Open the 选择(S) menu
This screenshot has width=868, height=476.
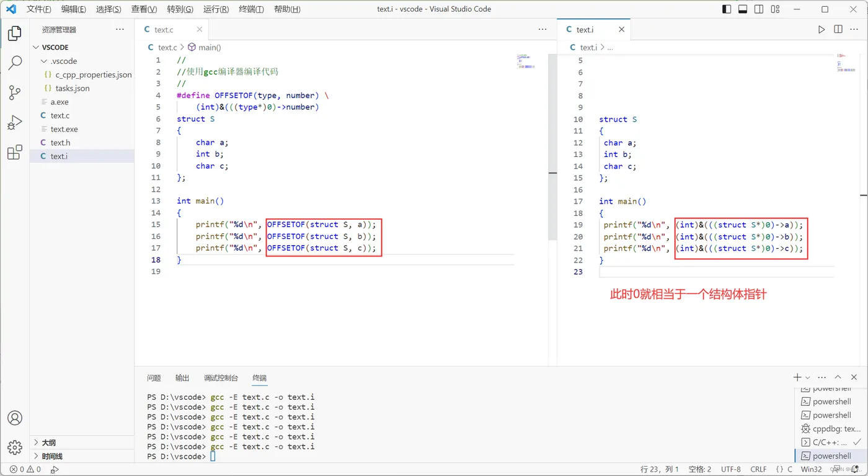(x=108, y=9)
